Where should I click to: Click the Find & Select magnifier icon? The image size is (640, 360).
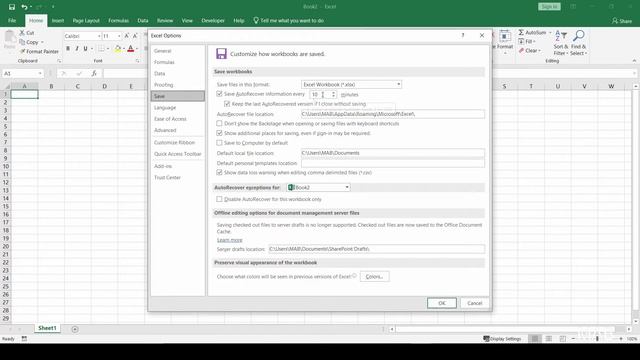[578, 36]
